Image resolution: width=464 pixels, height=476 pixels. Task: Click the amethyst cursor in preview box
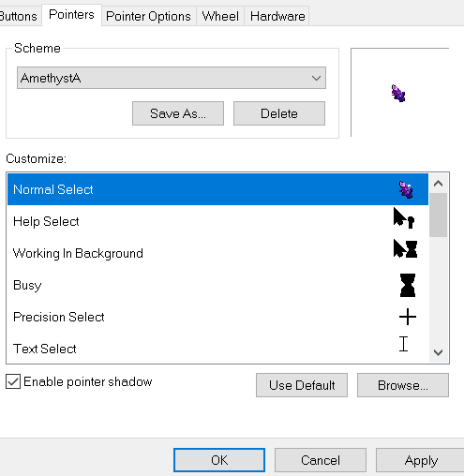click(398, 93)
